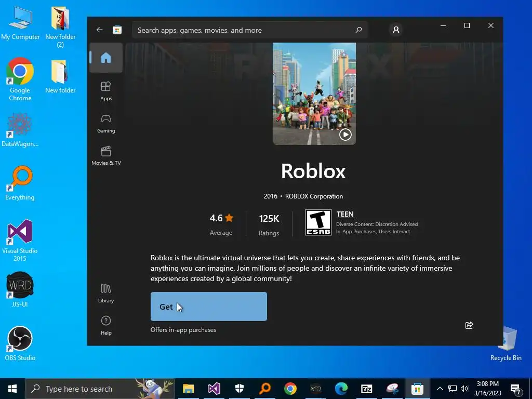The width and height of the screenshot is (532, 399).
Task: Minimize the Microsoft Store window
Action: (x=443, y=25)
